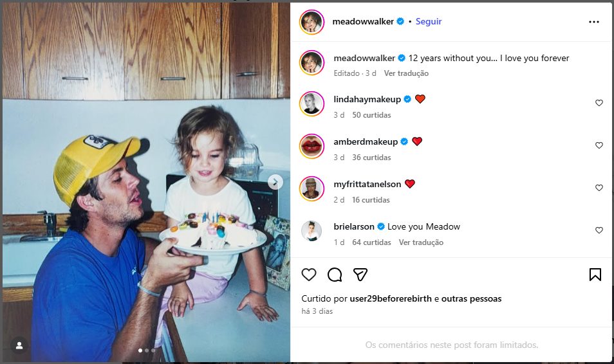Open the three-dot more options menu
Screen dimensions: 614x364
593,22
